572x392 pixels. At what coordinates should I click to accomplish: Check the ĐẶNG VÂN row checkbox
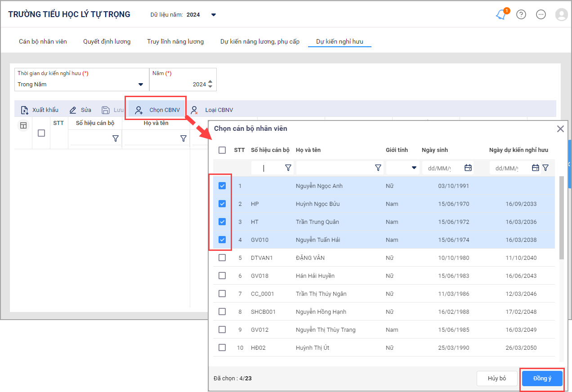[x=222, y=258]
